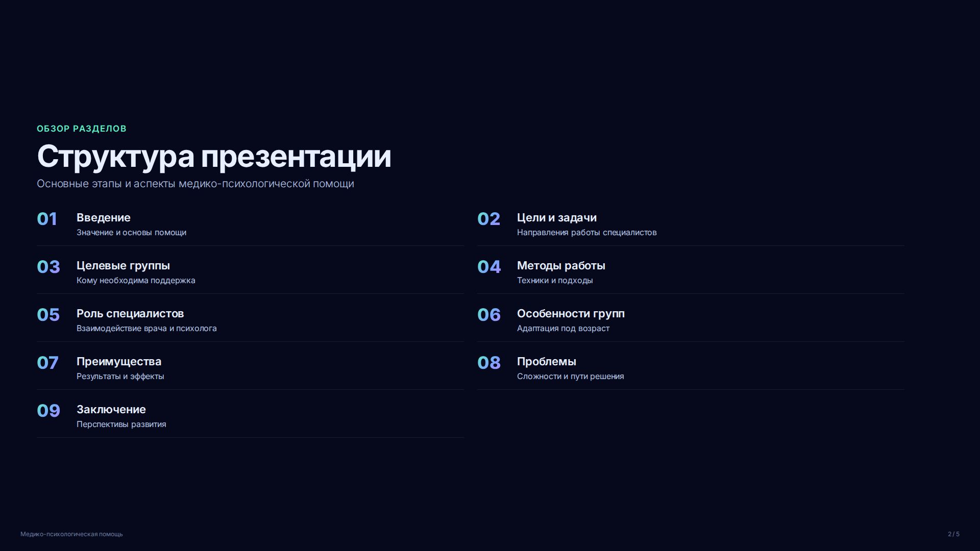Click 'Адаптация под возраст' description
980x551 pixels.
pyautogui.click(x=563, y=329)
